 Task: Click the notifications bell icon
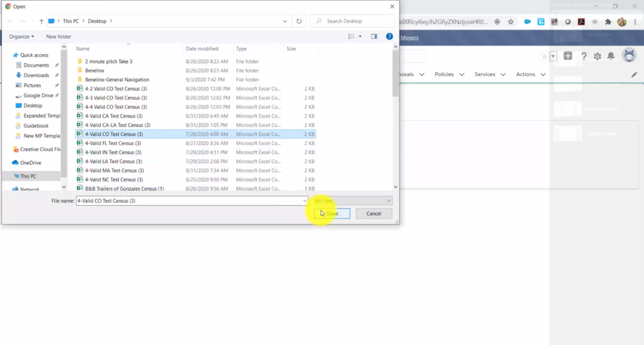611,57
